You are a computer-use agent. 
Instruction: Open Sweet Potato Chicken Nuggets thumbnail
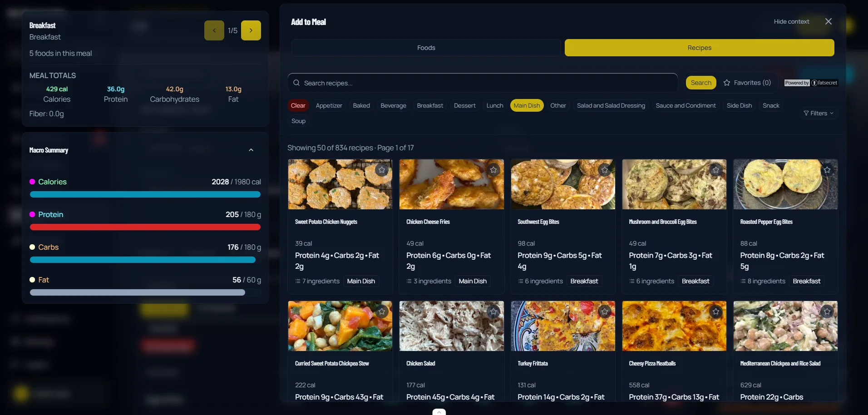pos(340,184)
